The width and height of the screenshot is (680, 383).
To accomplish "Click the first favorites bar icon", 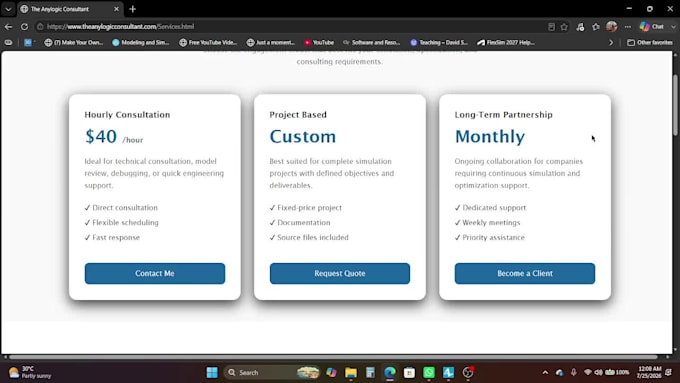I will coord(8,43).
